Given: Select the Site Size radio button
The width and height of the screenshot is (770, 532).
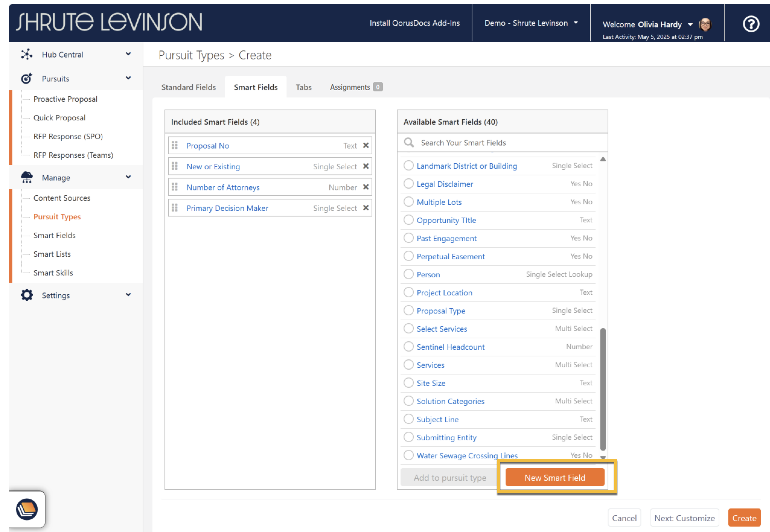Looking at the screenshot, I should [408, 383].
